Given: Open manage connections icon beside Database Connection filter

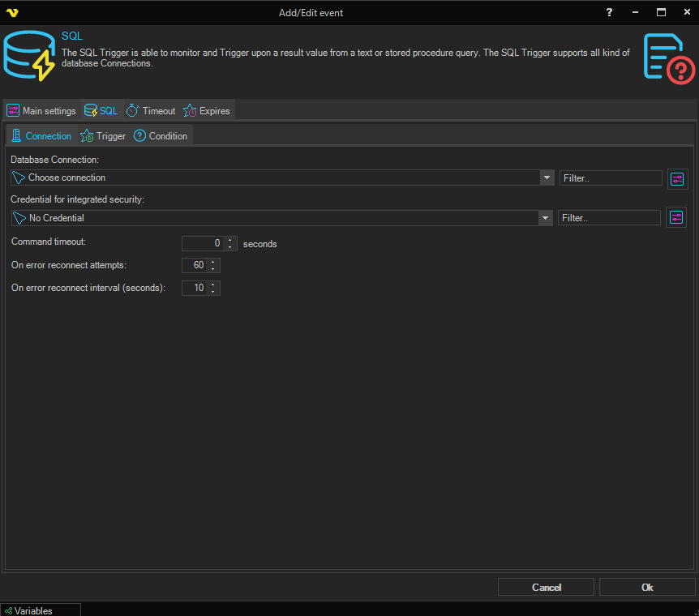Looking at the screenshot, I should (x=677, y=178).
